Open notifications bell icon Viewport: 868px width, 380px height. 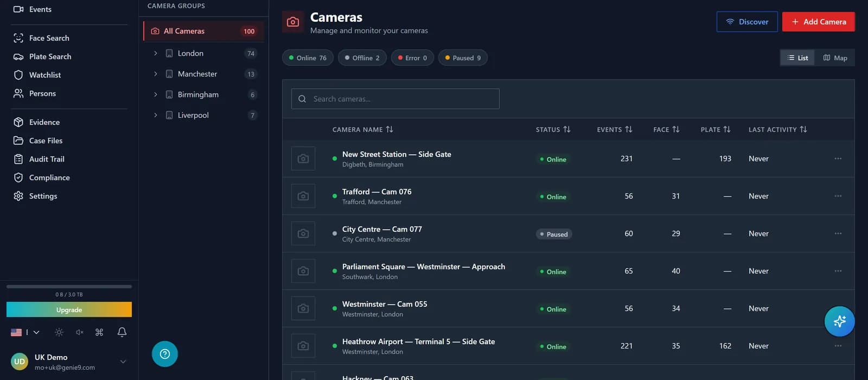122,332
